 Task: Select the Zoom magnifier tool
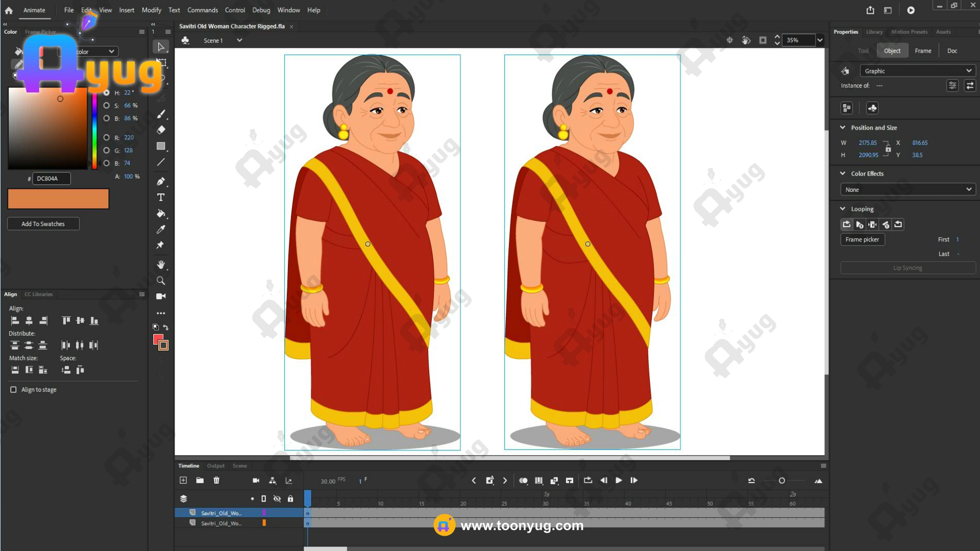click(161, 281)
